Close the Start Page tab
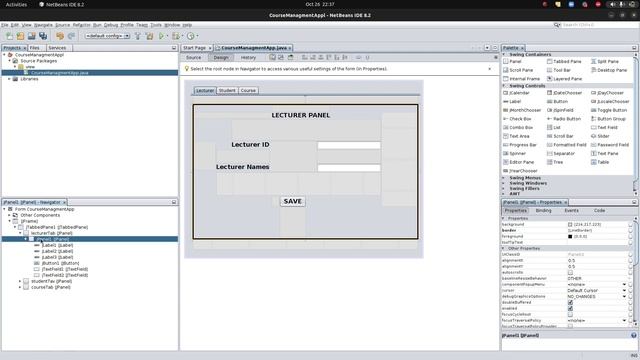 coord(210,48)
